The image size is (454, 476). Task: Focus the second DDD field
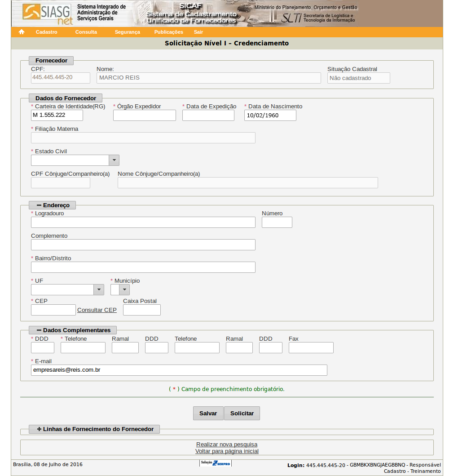(157, 347)
